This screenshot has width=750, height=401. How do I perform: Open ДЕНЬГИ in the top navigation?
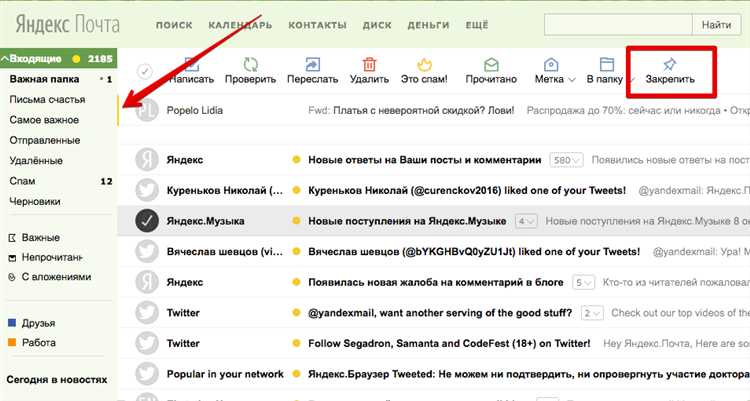(428, 25)
